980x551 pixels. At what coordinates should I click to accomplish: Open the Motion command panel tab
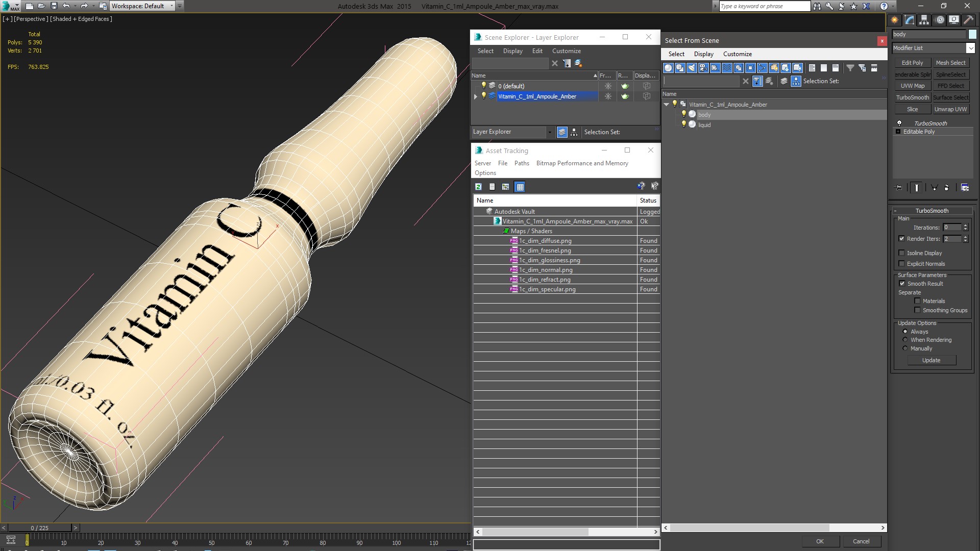tap(939, 20)
